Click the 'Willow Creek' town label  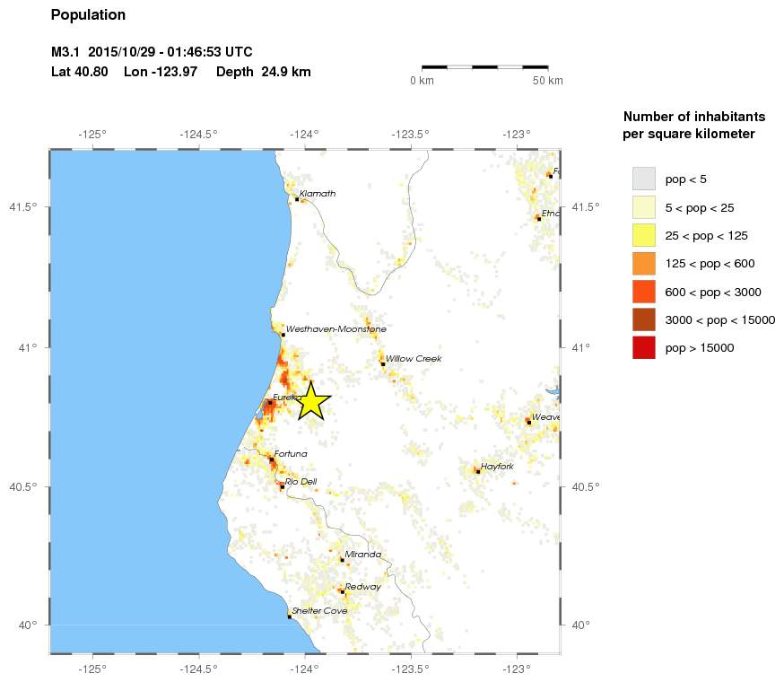[414, 359]
